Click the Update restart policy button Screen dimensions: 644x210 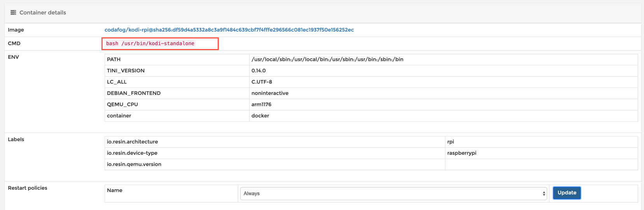567,193
